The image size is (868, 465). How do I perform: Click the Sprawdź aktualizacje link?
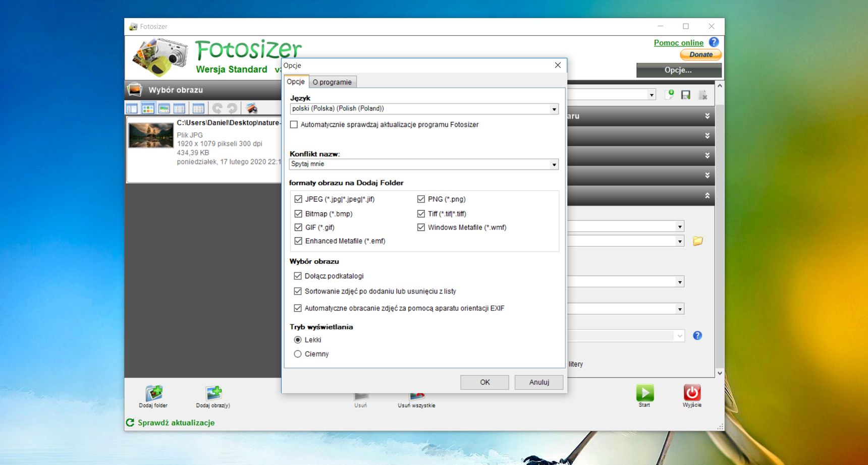(x=176, y=423)
